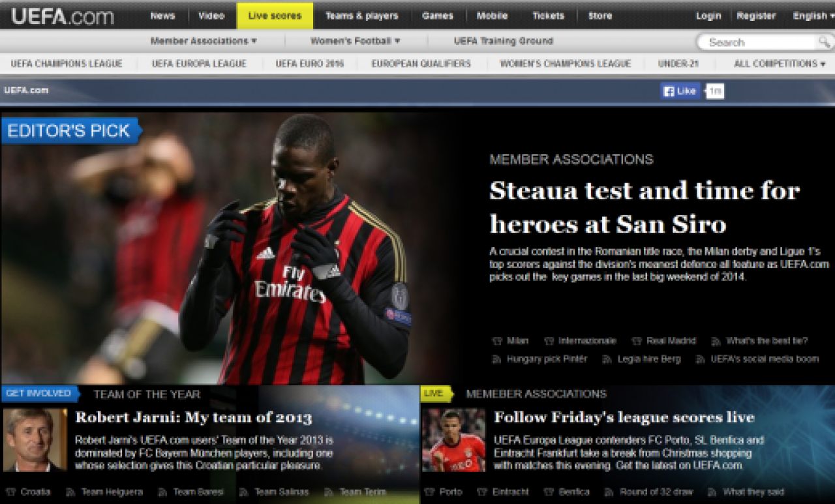Viewport: 835px width, 504px height.
Task: Open UEFA Champions League competition page
Action: click(x=67, y=64)
